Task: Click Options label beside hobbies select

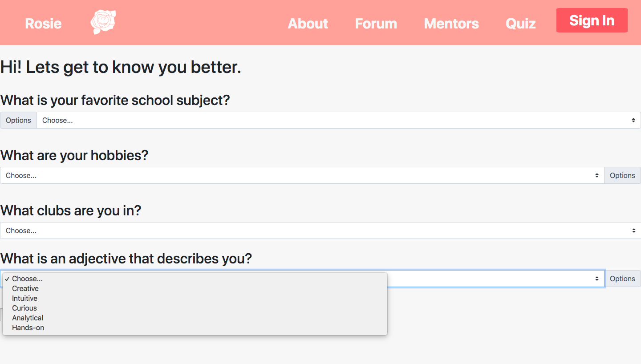Action: (x=622, y=175)
